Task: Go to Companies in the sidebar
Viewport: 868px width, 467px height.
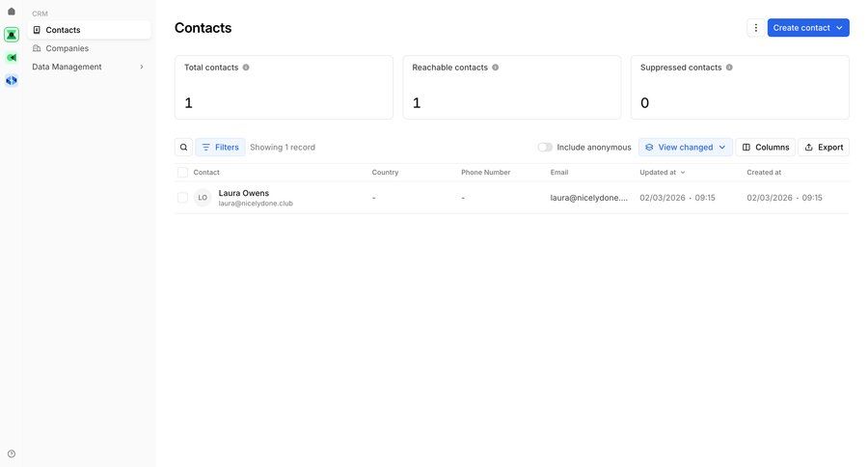Action: pyautogui.click(x=89, y=48)
